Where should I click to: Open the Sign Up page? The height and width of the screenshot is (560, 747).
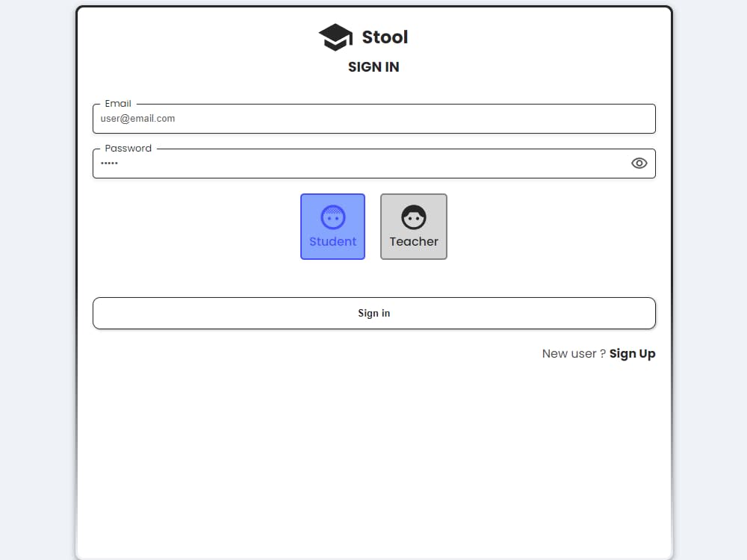[632, 353]
